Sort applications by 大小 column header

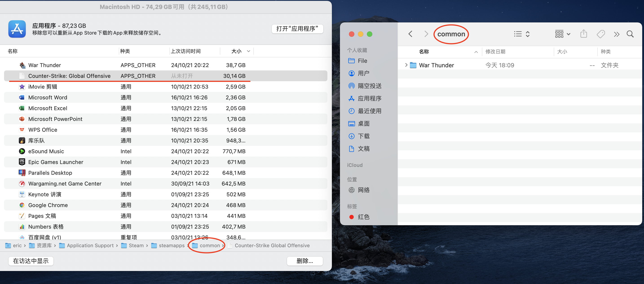click(236, 51)
